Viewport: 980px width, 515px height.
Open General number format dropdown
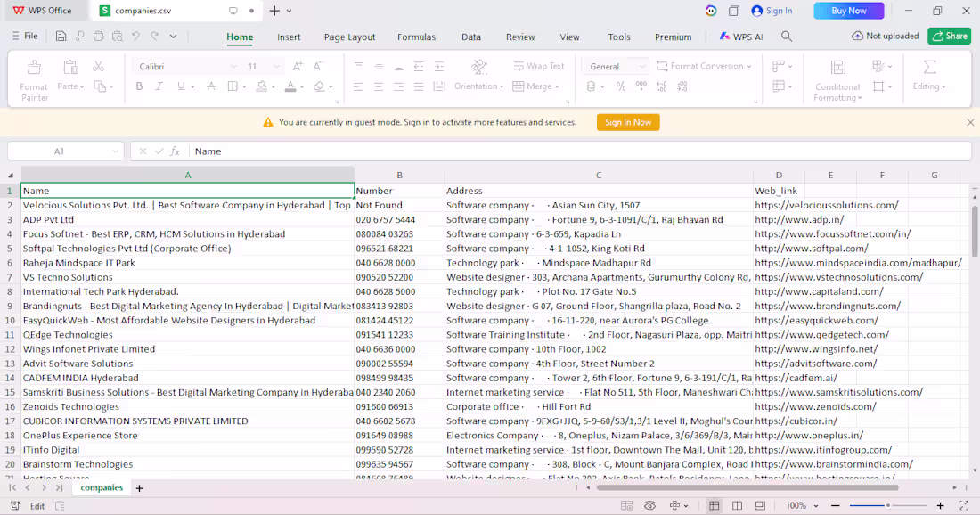point(641,66)
